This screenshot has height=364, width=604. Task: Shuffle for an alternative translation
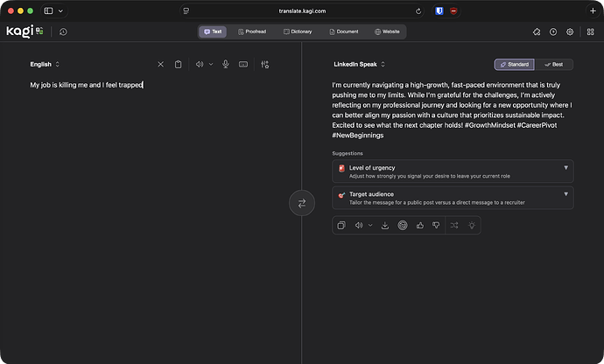454,226
